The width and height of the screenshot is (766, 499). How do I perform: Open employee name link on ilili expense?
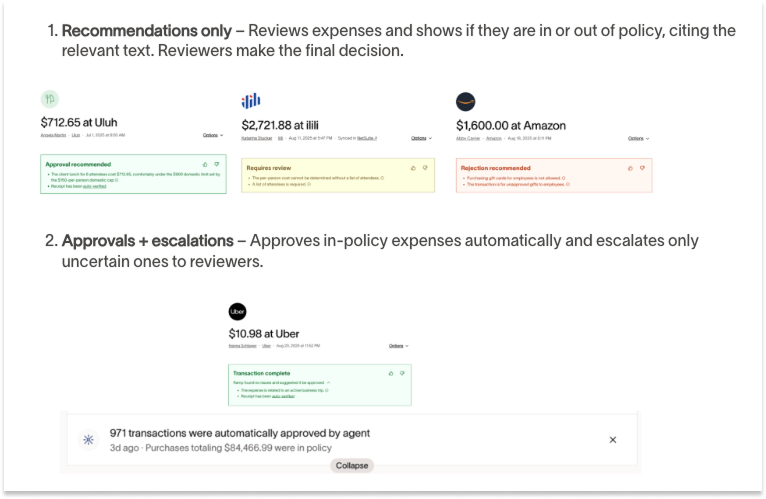[x=256, y=138]
